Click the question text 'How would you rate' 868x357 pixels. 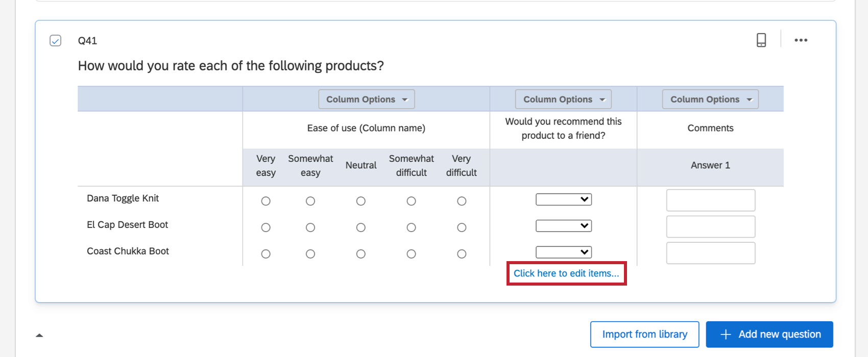[x=230, y=66]
